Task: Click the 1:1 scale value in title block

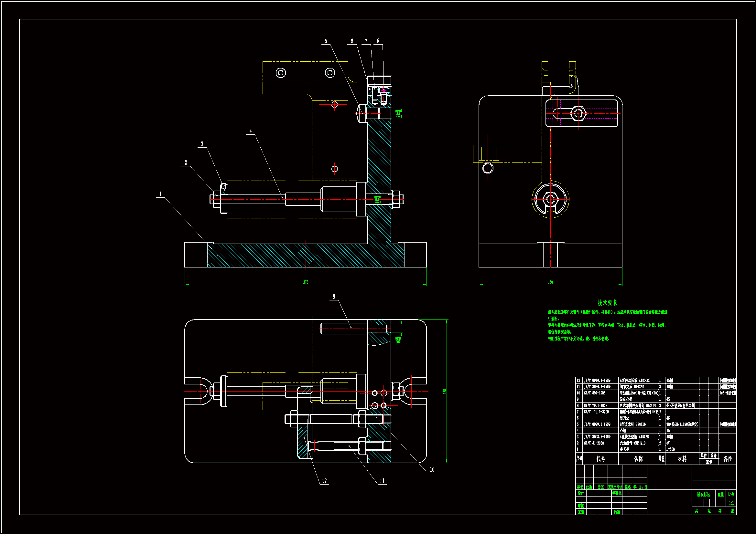Action: (x=731, y=503)
